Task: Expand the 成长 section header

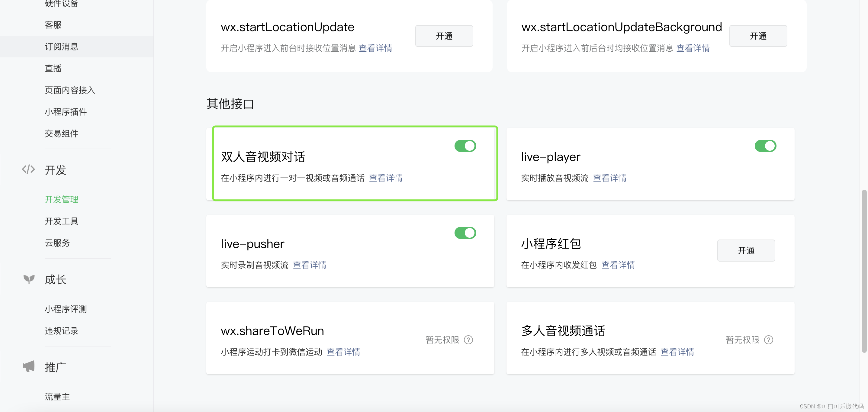Action: 56,280
